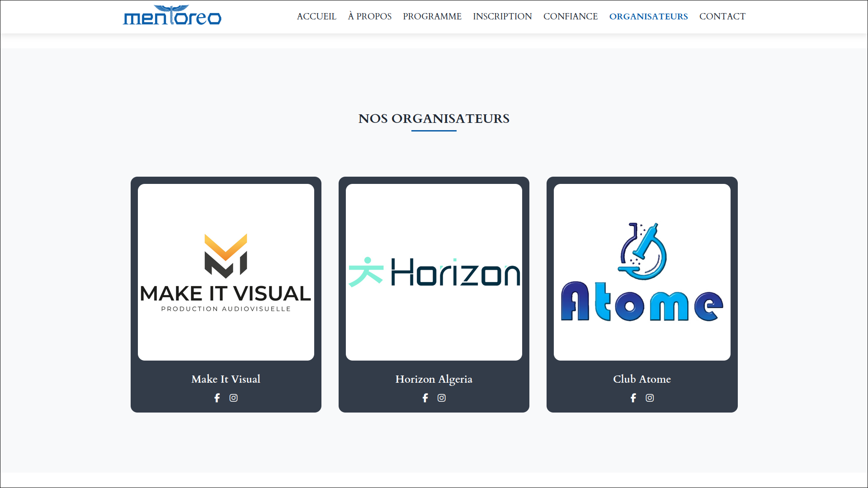Click the Atome logo image
Image resolution: width=868 pixels, height=488 pixels.
tap(642, 272)
